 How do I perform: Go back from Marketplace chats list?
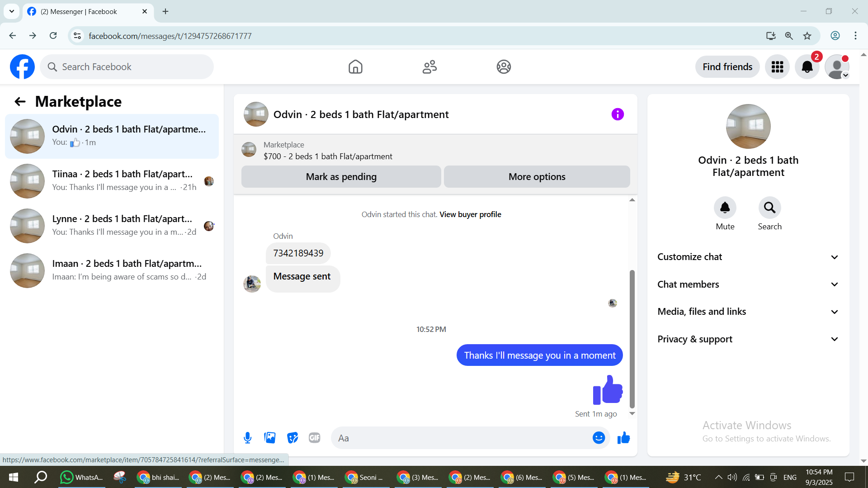tap(20, 101)
